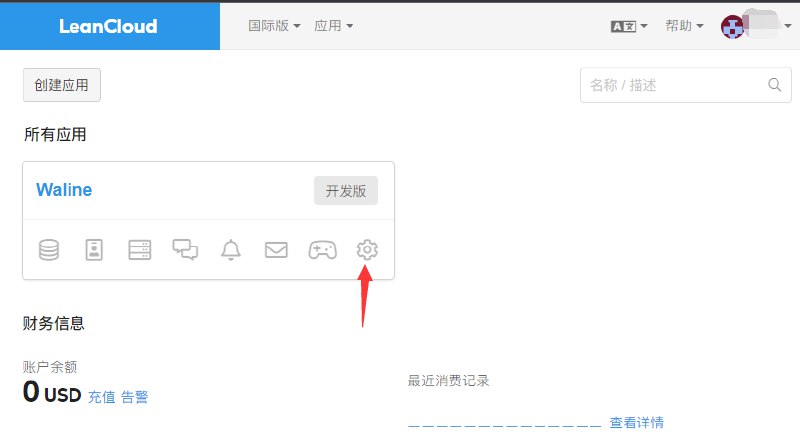Screen dimensions: 800x448
Task: Expand the 应用 dropdown menu
Action: tap(333, 26)
